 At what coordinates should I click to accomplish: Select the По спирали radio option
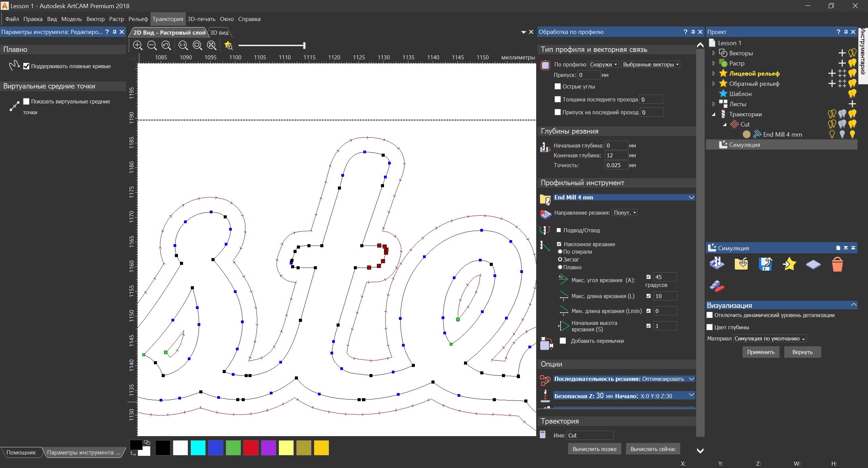[560, 252]
